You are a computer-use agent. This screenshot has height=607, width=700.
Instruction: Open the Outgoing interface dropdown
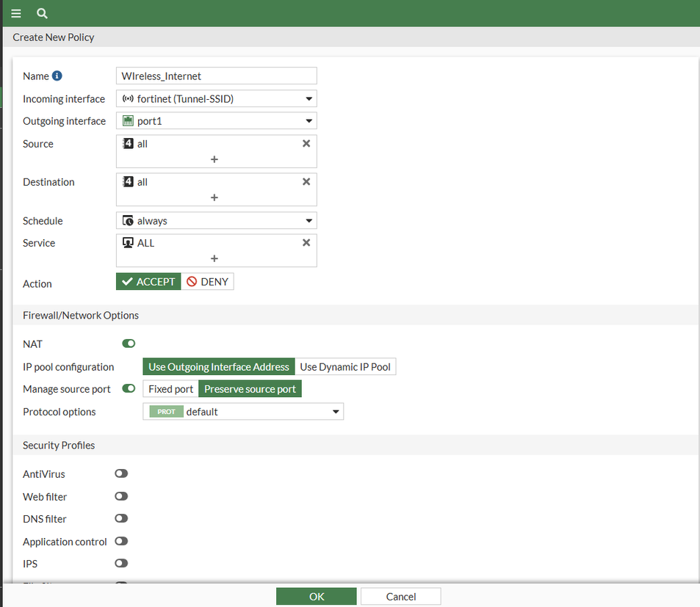tap(217, 121)
